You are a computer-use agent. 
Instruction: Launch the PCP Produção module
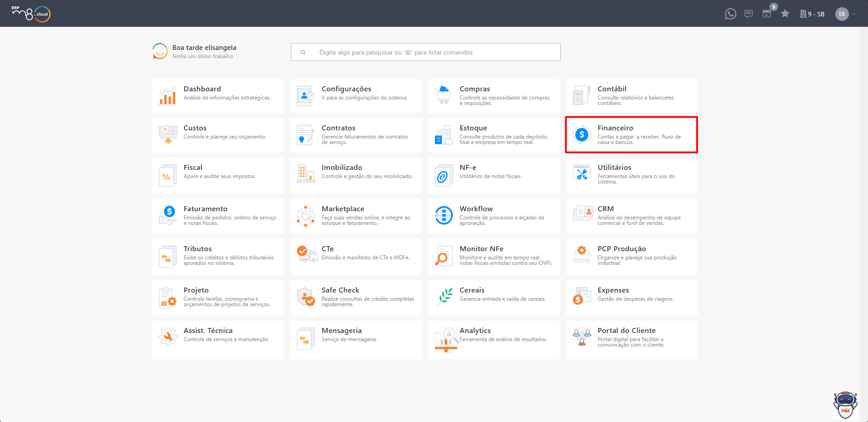pyautogui.click(x=631, y=256)
